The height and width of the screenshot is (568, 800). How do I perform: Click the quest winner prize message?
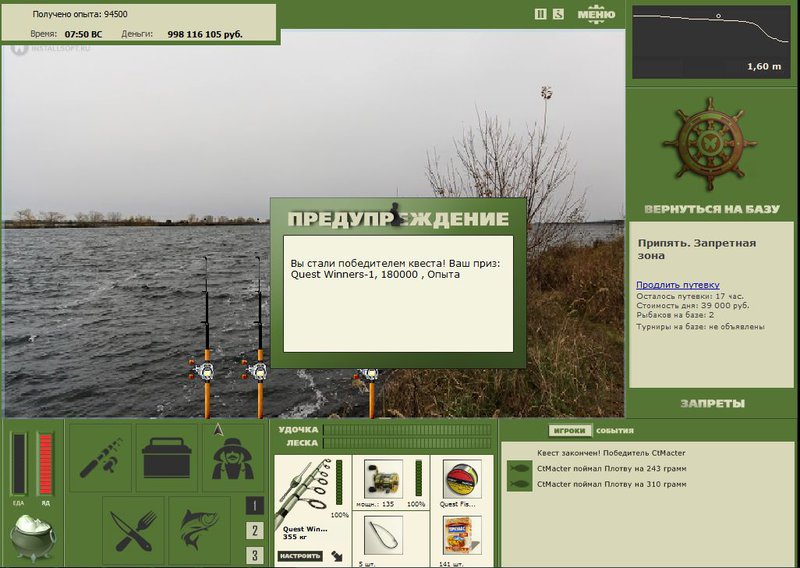pyautogui.click(x=395, y=269)
